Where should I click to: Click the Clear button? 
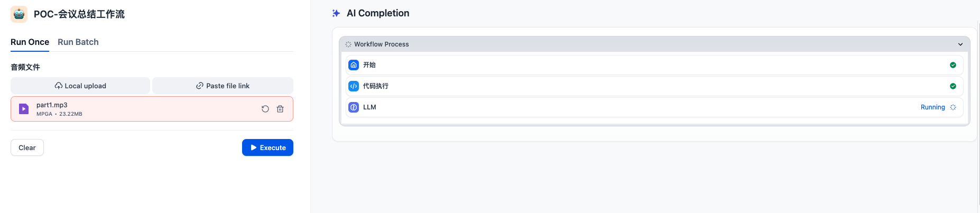tap(27, 147)
